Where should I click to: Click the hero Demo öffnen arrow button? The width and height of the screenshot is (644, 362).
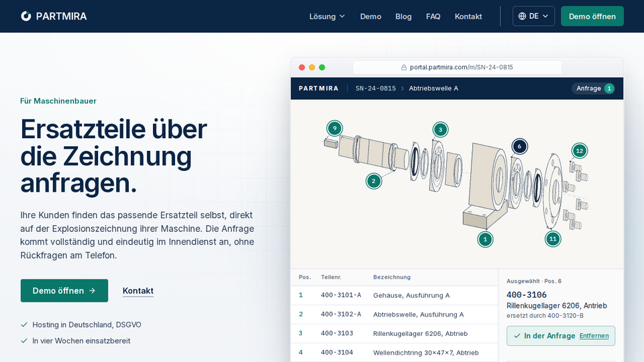pos(64,290)
